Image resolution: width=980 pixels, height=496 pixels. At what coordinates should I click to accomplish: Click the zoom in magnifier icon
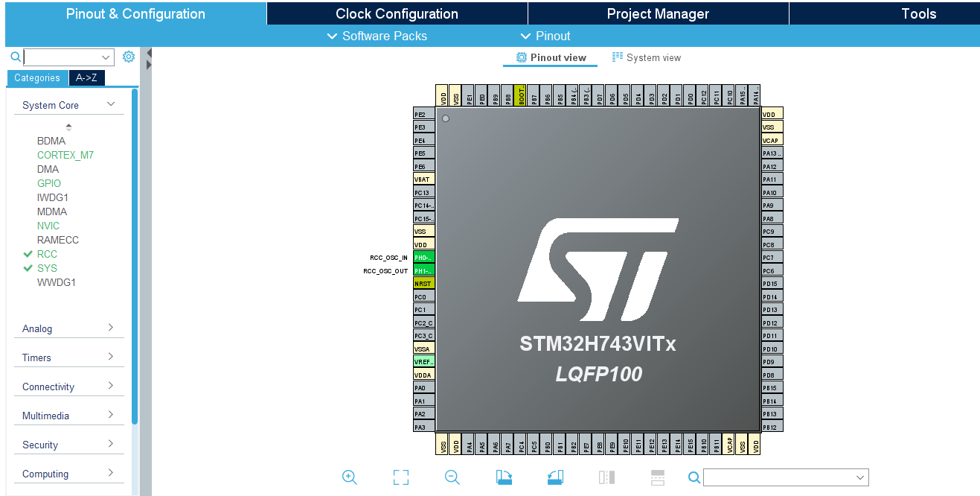pyautogui.click(x=350, y=477)
